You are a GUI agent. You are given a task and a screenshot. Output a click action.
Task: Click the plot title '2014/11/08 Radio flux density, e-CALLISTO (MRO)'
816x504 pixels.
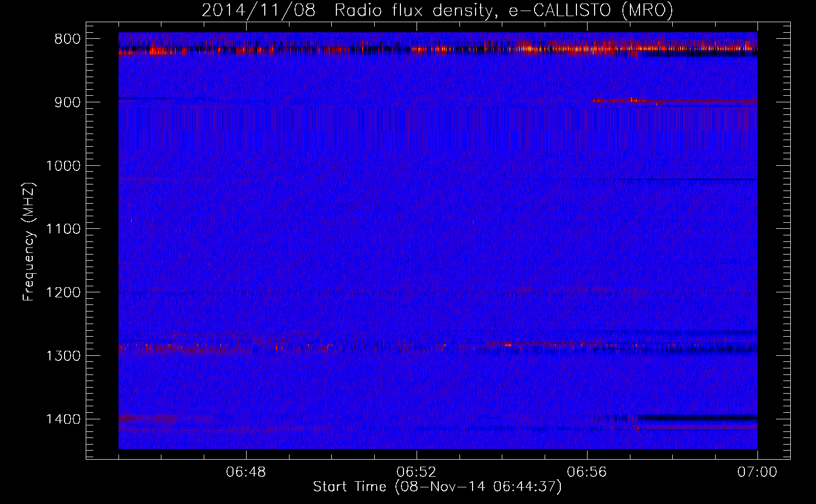[x=437, y=11]
